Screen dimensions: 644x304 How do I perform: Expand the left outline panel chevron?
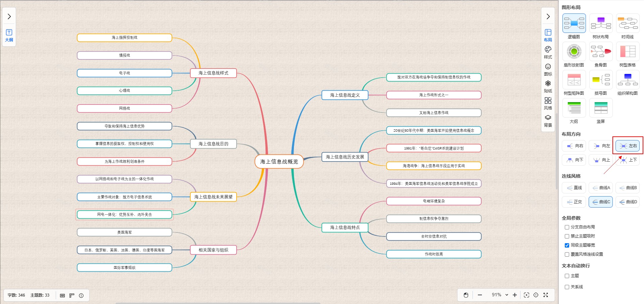(9, 16)
